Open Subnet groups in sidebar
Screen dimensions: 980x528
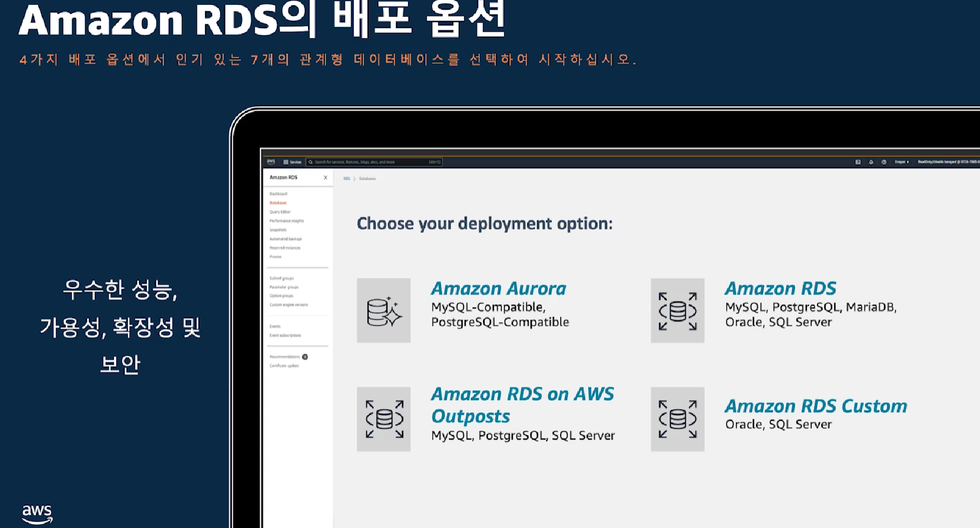pyautogui.click(x=282, y=279)
